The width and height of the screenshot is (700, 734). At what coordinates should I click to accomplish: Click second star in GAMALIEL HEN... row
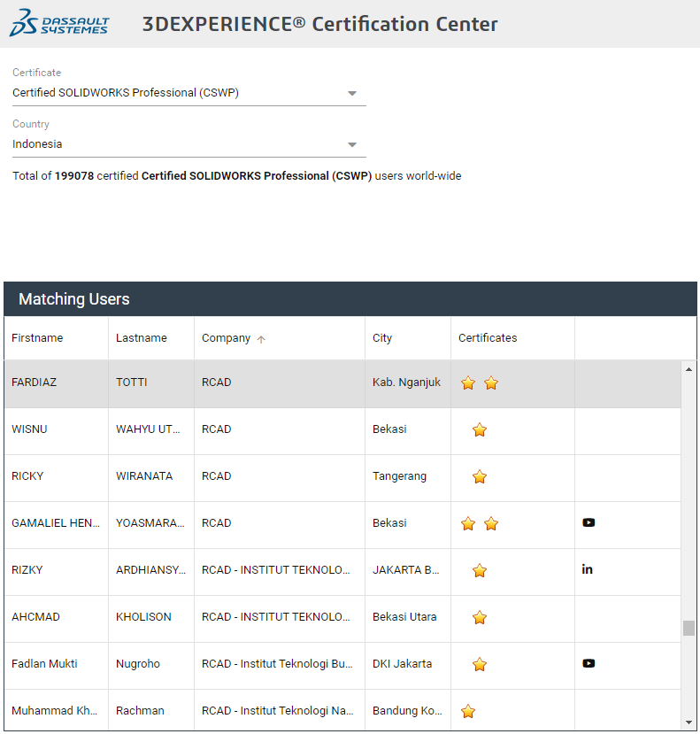click(x=491, y=523)
